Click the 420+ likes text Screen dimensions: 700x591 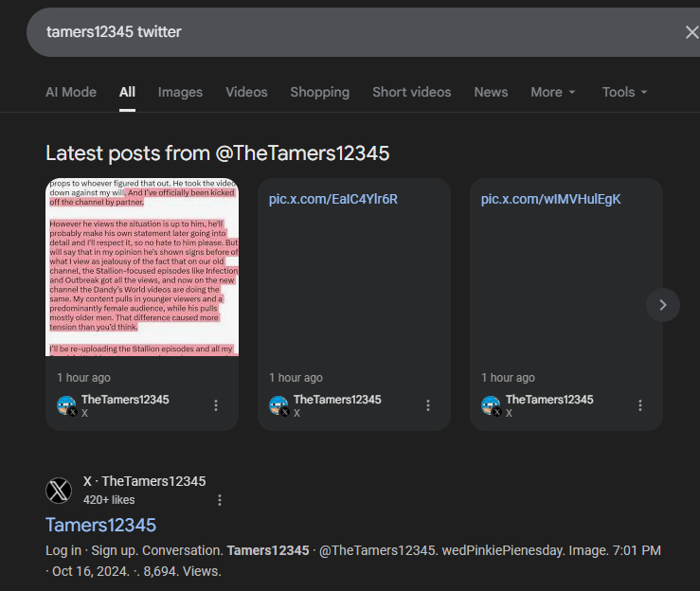109,500
